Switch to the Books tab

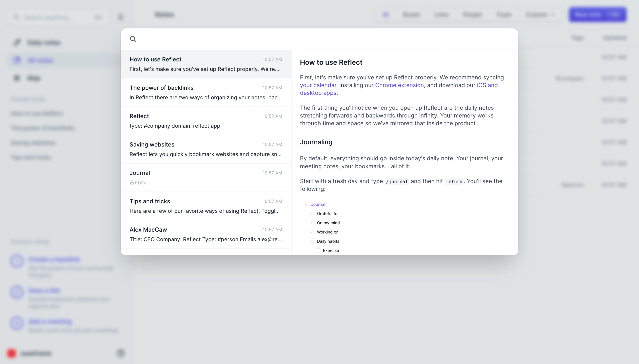(411, 15)
